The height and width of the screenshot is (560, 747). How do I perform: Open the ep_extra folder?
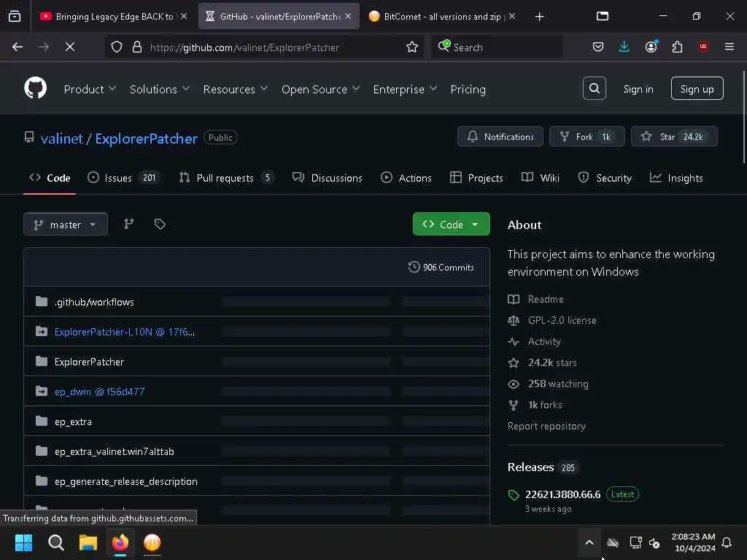coord(73,421)
